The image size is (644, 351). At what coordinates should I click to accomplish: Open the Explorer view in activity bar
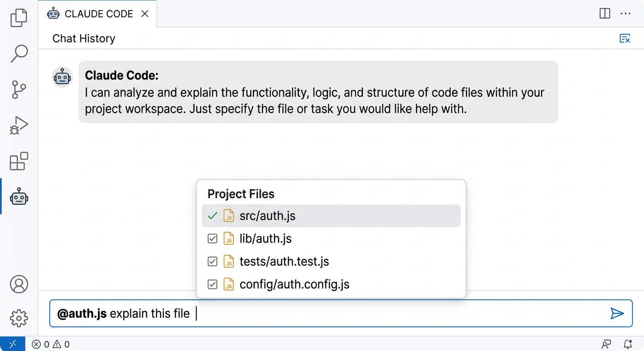[x=19, y=18]
